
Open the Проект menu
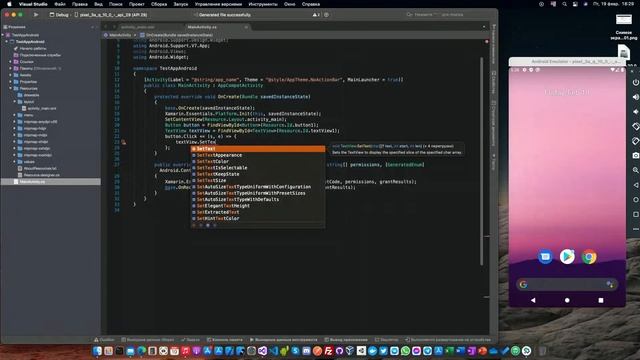(x=137, y=4)
